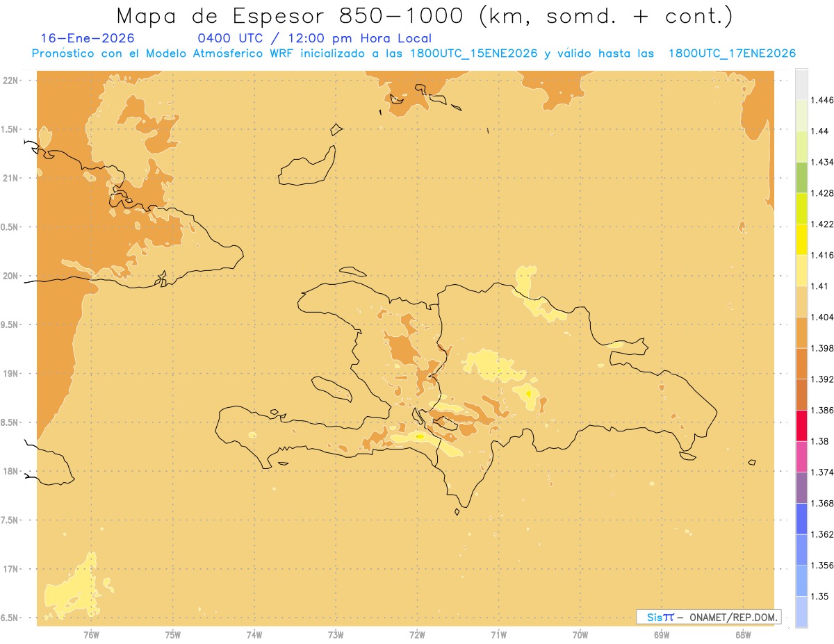Screen dimensions: 834x644
Task: Click the latitude label 22N
Action: [10, 81]
